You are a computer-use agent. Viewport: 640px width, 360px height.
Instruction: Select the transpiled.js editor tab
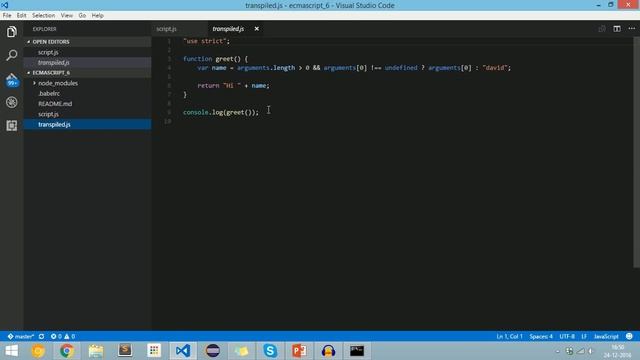pos(228,29)
